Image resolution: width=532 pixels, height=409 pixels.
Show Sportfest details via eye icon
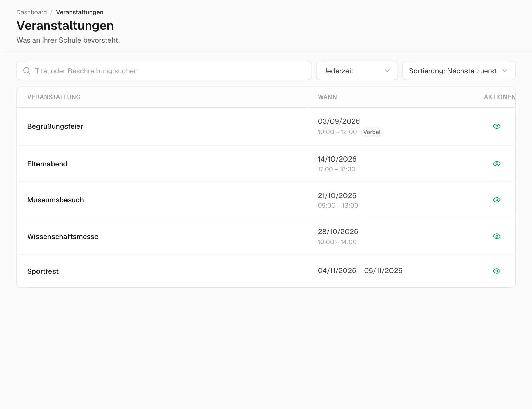point(497,271)
